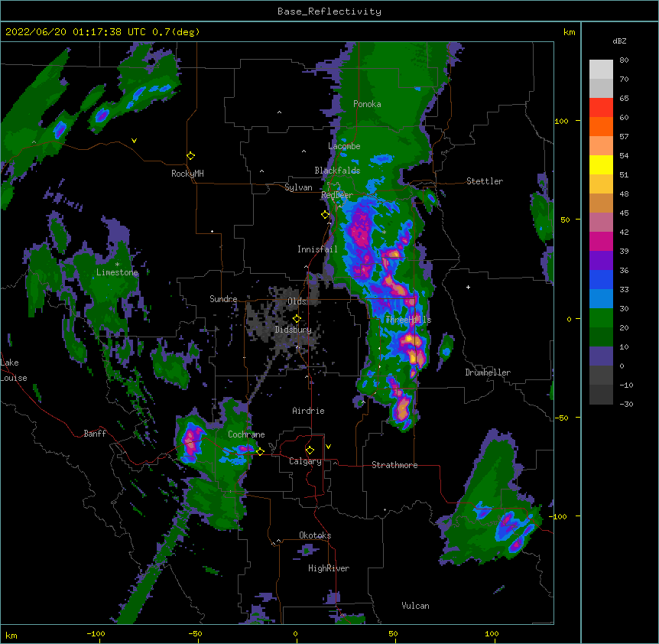This screenshot has height=644, width=659.
Task: Click the 0 tick on bottom axis
Action: (x=295, y=633)
